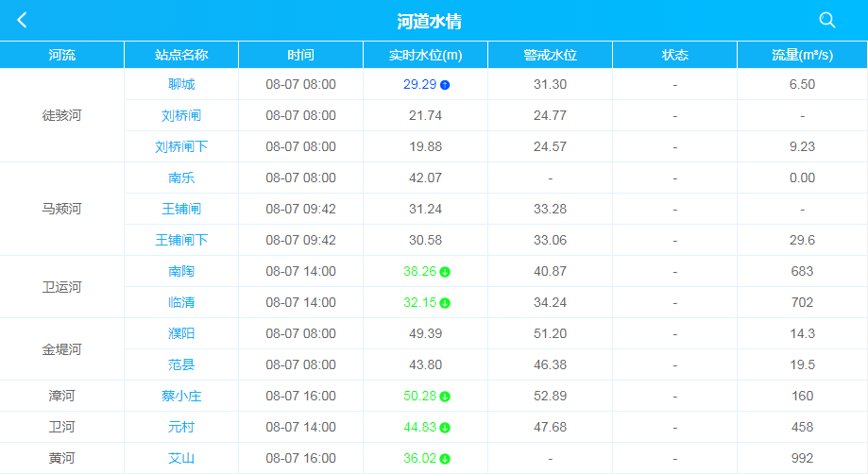Screen dimensions: 868x474
Task: Click the blue up arrow beside 29.29
Action: click(x=445, y=85)
